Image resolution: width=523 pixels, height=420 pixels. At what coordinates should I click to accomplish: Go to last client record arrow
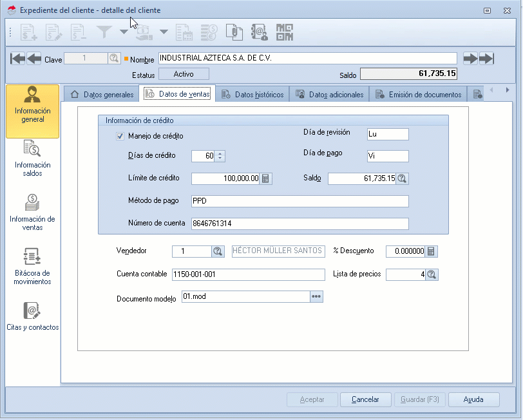[x=486, y=59]
